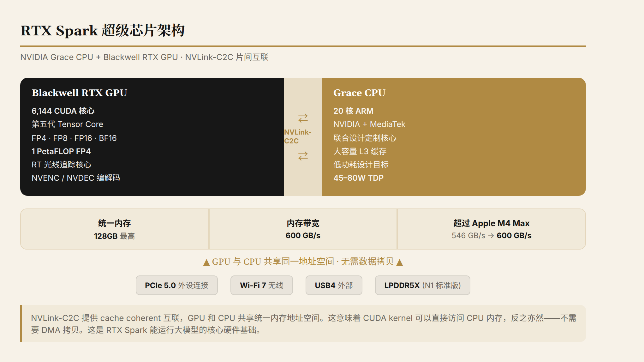Click the 内存带宽 600 GB/s card
Image resolution: width=644 pixels, height=362 pixels.
pyautogui.click(x=303, y=229)
